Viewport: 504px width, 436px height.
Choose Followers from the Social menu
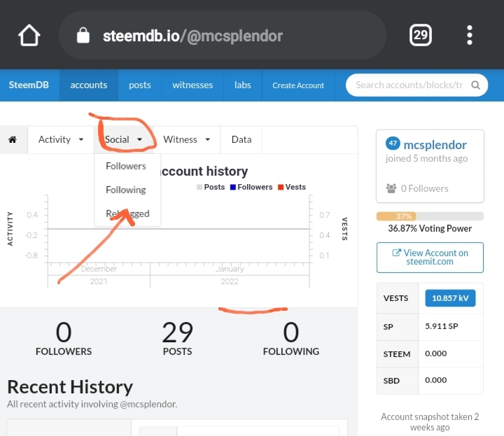(126, 166)
